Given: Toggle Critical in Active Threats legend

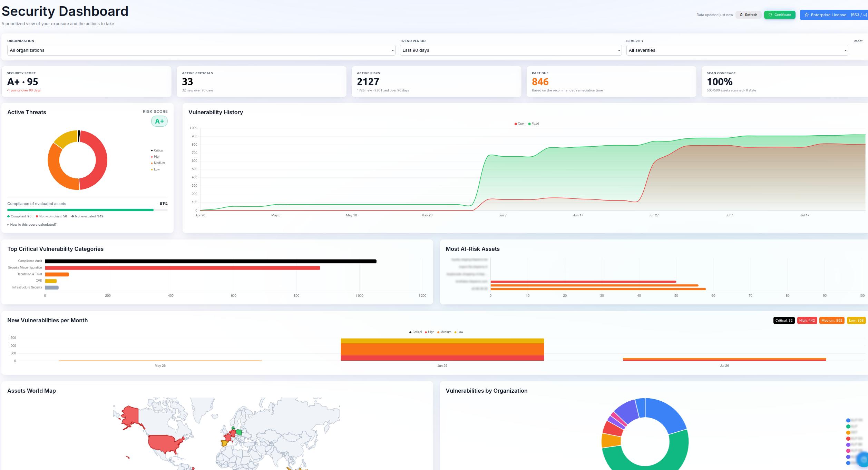Looking at the screenshot, I should pos(157,150).
